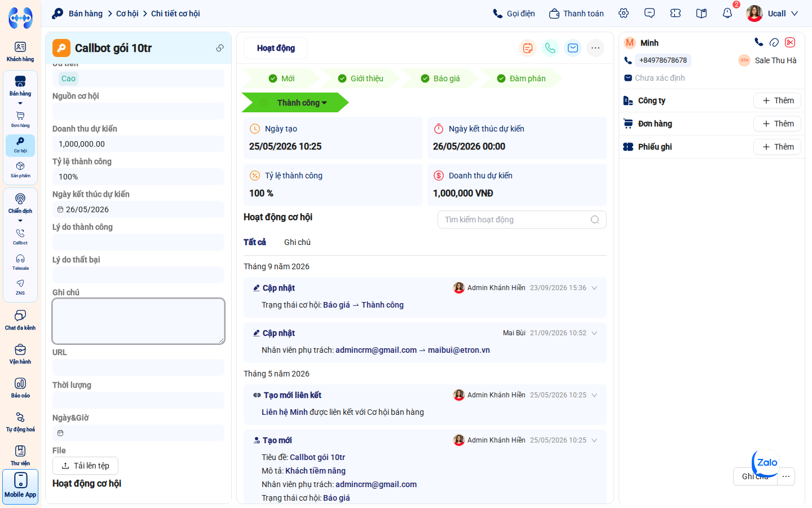
Task: Go to Sản phẩm in the sidebar
Action: tap(20, 169)
